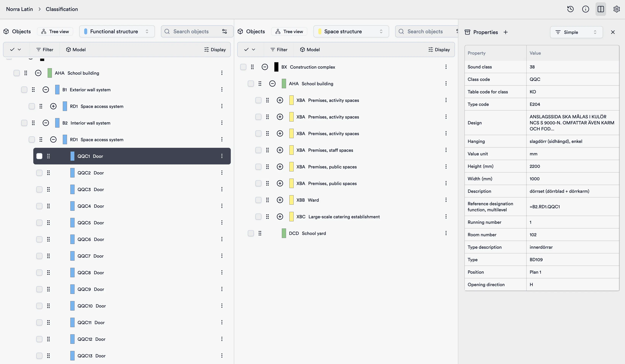The height and width of the screenshot is (364, 625).
Task: Check the box for BX Construction complex
Action: [x=243, y=67]
